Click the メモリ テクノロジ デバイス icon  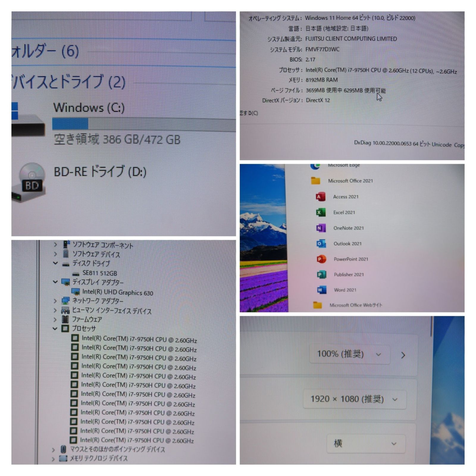click(x=63, y=458)
